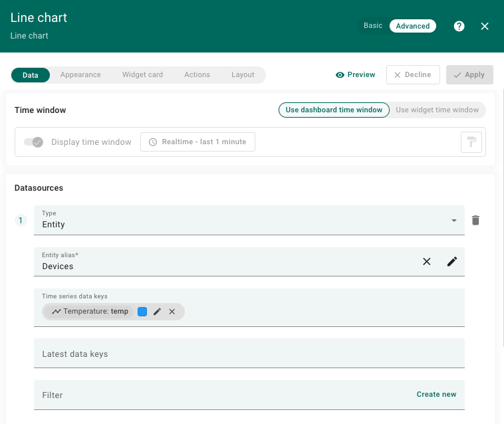The width and height of the screenshot is (504, 424).
Task: Open the blue color swatch for Temperature
Action: [142, 312]
